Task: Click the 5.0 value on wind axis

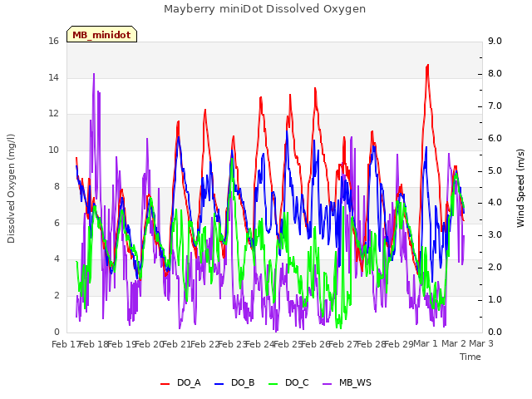Action: 495,170
